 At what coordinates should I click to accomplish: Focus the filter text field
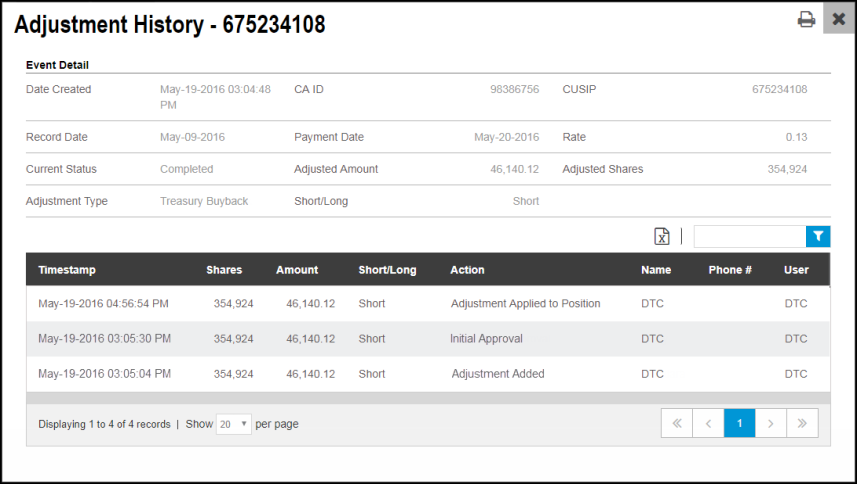pos(750,237)
